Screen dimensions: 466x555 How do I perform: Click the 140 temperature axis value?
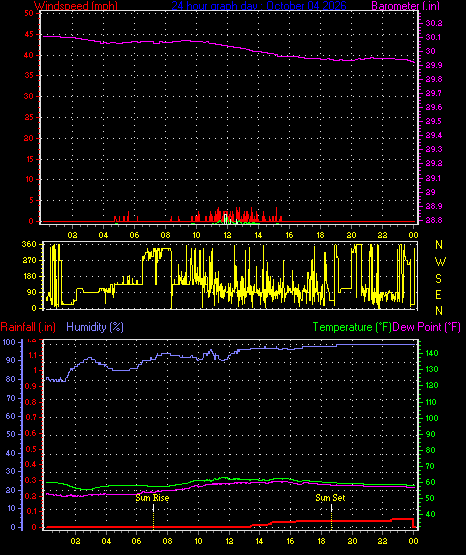point(432,353)
